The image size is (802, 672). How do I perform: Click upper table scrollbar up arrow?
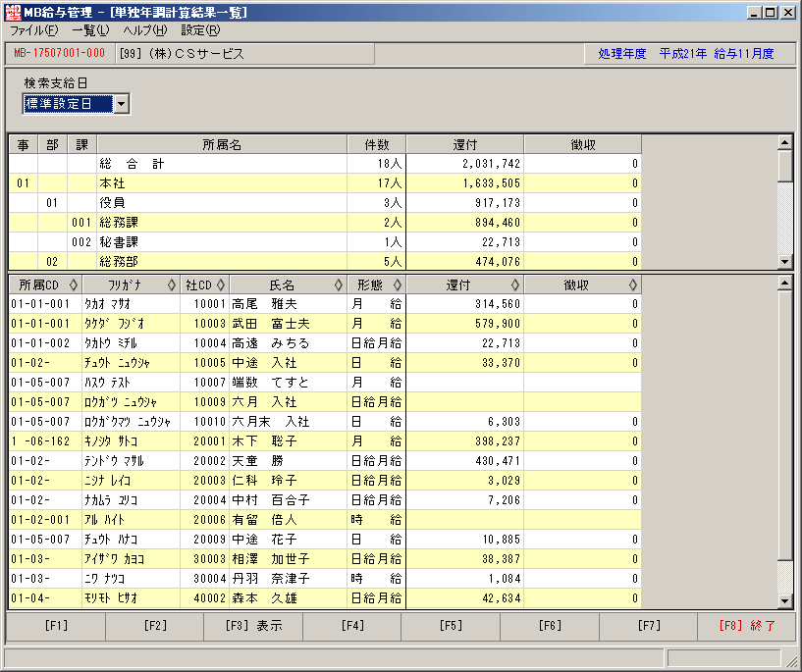(x=784, y=142)
